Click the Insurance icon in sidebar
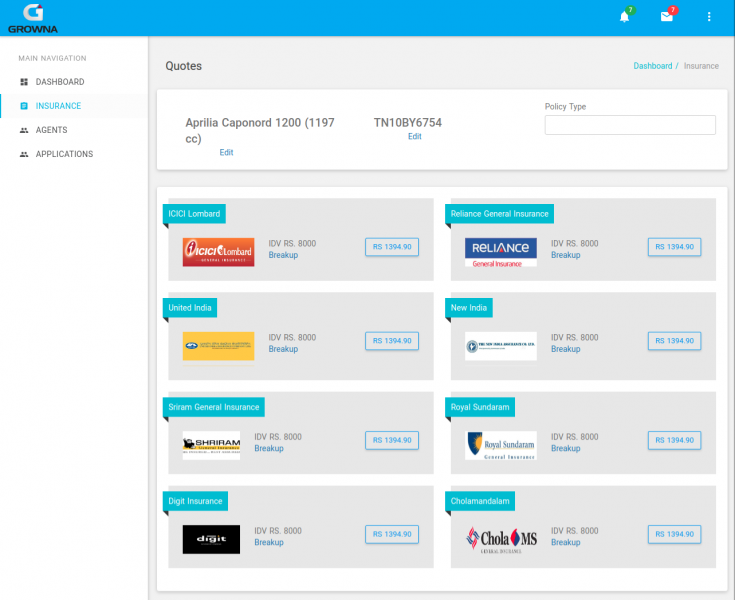 [24, 106]
